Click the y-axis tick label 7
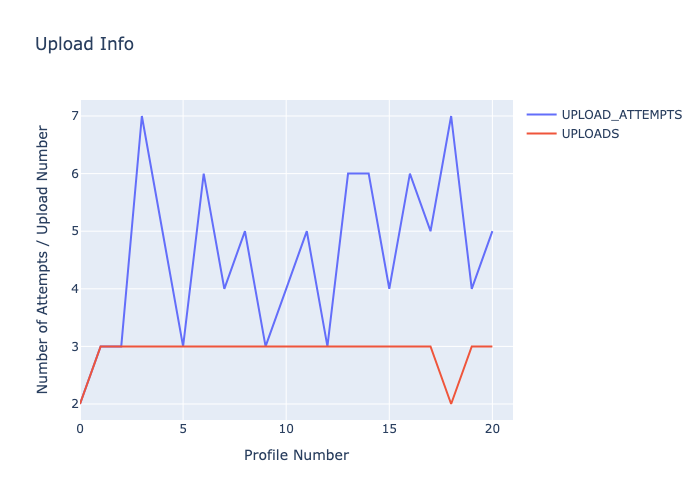The height and width of the screenshot is (500, 700). pos(73,116)
